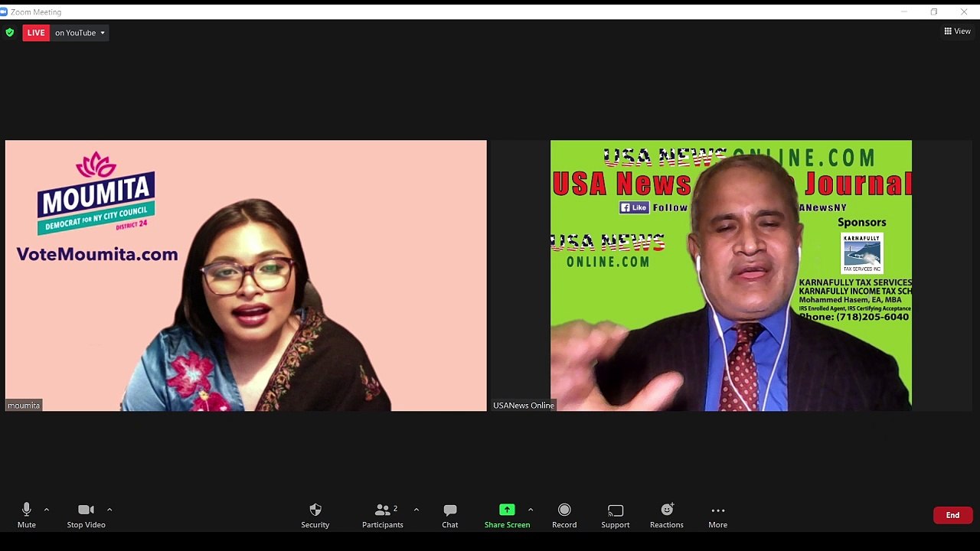Image resolution: width=980 pixels, height=551 pixels.
Task: Minimize the Zoom Meeting window
Action: 904,11
